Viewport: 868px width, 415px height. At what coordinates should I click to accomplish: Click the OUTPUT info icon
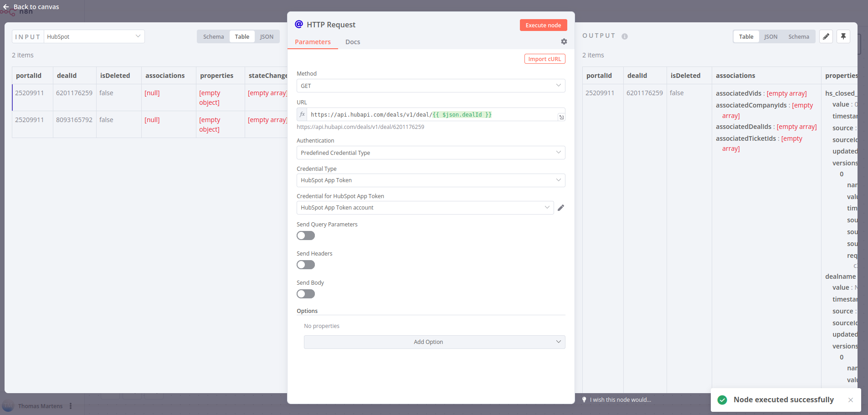click(625, 36)
